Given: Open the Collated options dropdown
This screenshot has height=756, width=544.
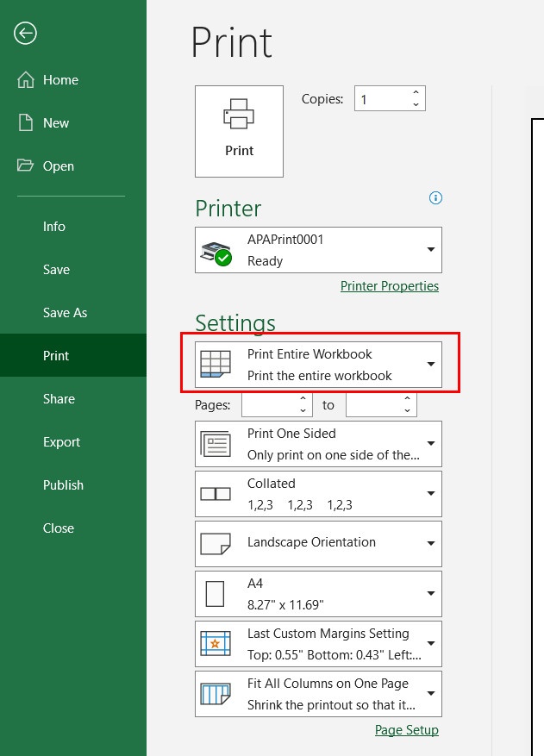Looking at the screenshot, I should (431, 493).
